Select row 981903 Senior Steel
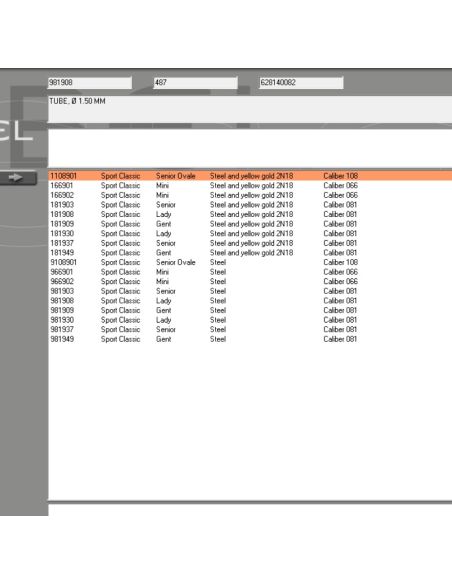The width and height of the screenshot is (452, 584). (x=250, y=291)
